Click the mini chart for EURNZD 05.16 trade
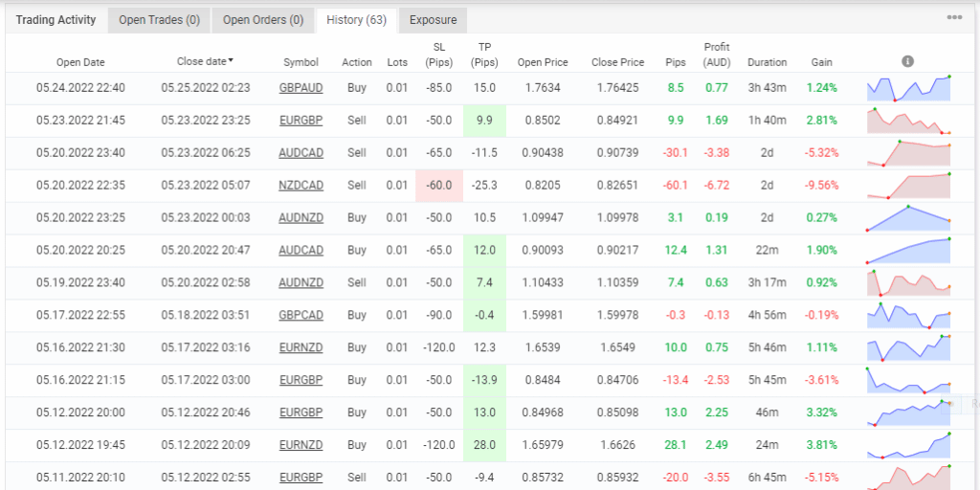Screen dimensions: 980x490 click(x=908, y=347)
